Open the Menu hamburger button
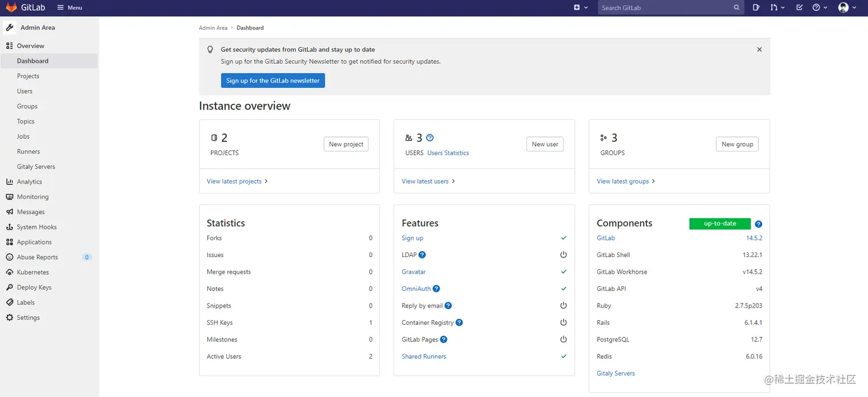The height and width of the screenshot is (397, 868). [x=69, y=7]
